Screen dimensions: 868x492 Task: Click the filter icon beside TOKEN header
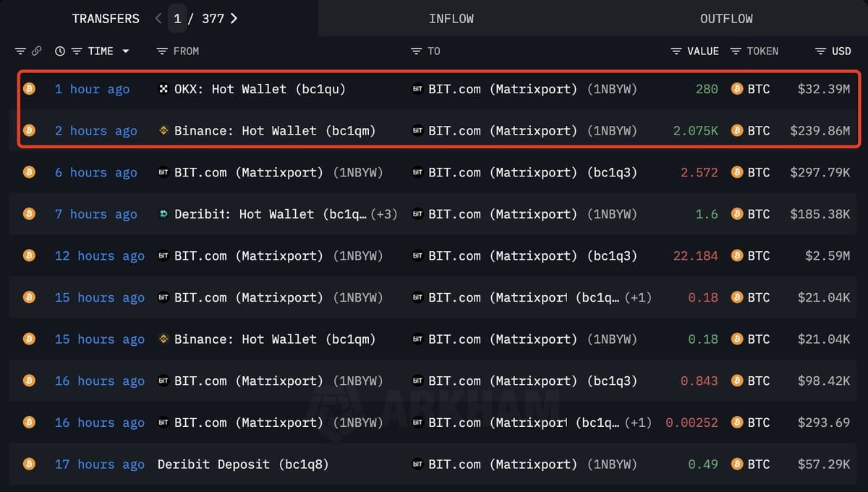click(736, 51)
